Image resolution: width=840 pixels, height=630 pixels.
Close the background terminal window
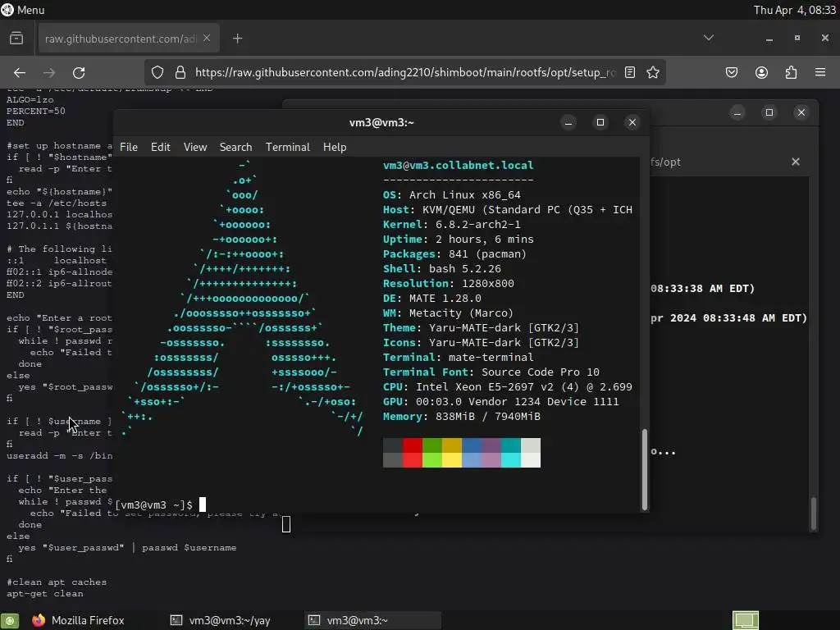(x=801, y=112)
